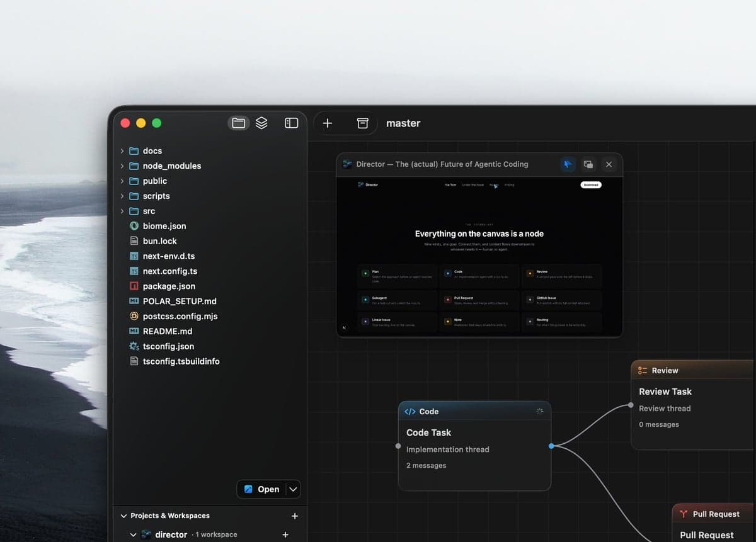Expand the public folder chevron
756x542 pixels.
(x=122, y=181)
